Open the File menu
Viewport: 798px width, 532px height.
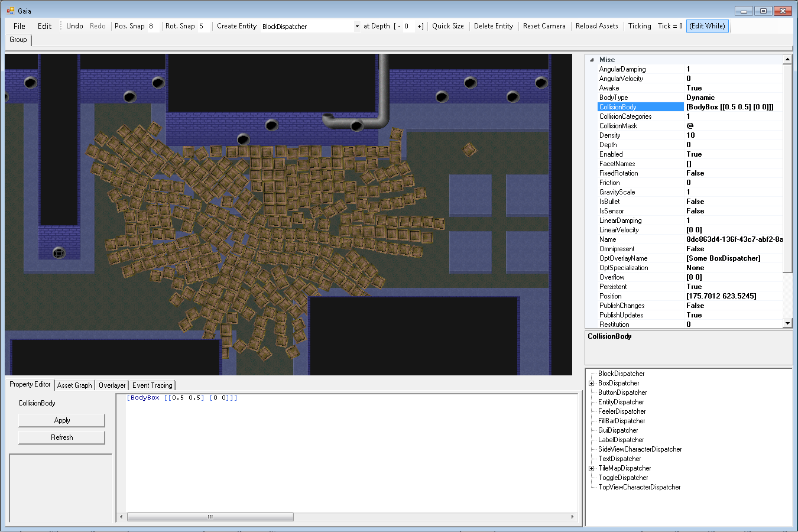click(20, 26)
